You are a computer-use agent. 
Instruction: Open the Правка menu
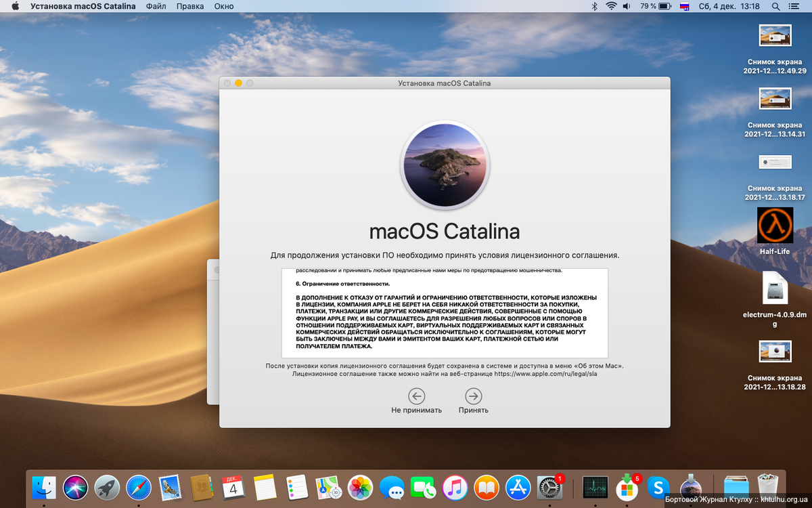(x=190, y=6)
